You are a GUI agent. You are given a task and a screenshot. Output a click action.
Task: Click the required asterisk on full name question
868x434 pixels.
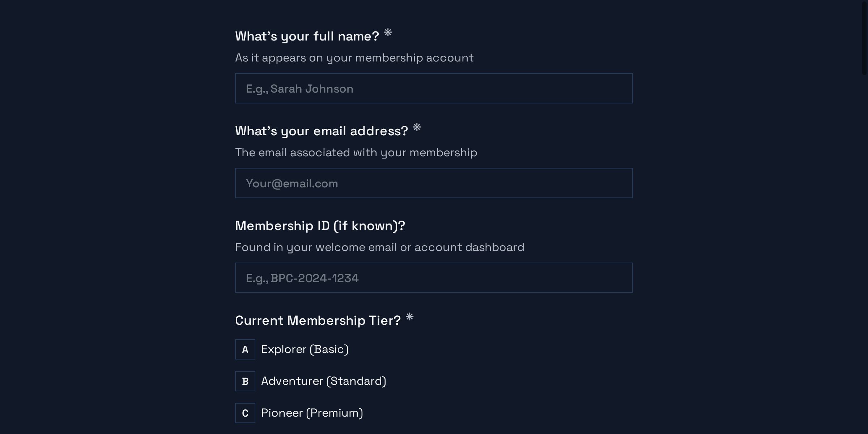[x=389, y=33]
